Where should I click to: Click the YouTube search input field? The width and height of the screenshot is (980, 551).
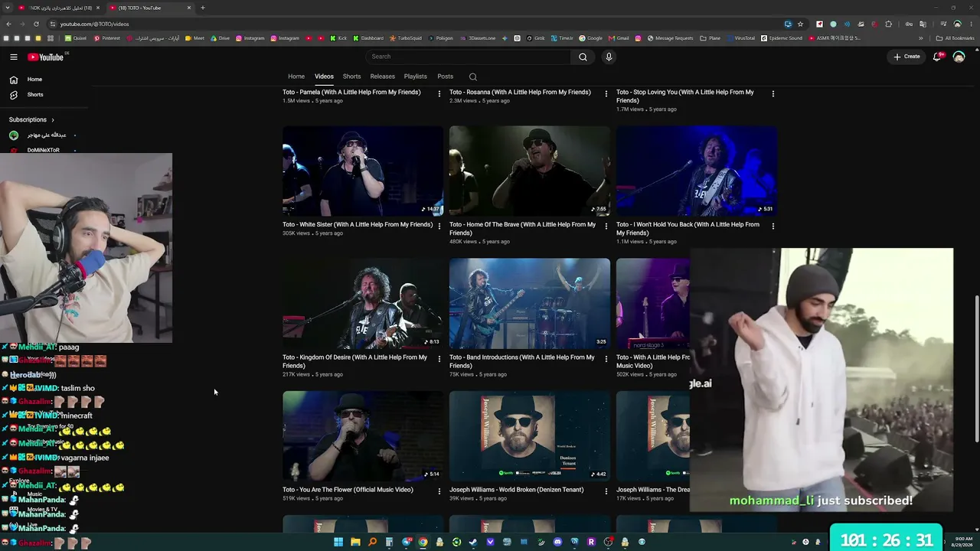pos(469,57)
